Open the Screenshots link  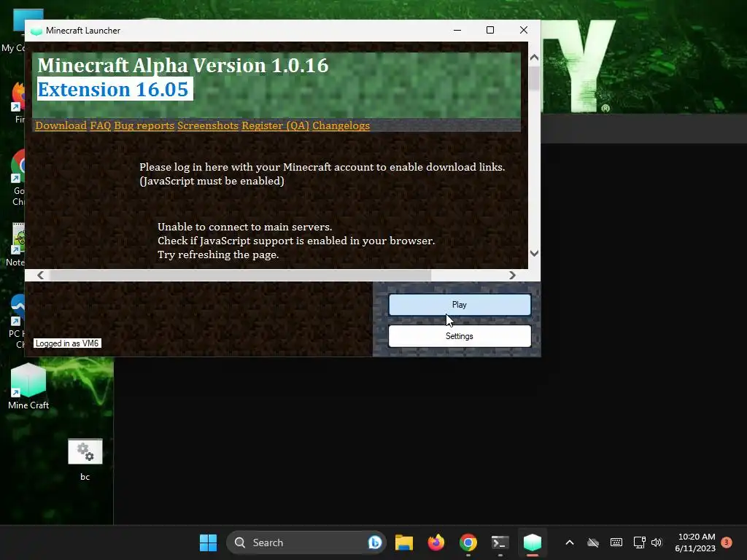tap(208, 125)
